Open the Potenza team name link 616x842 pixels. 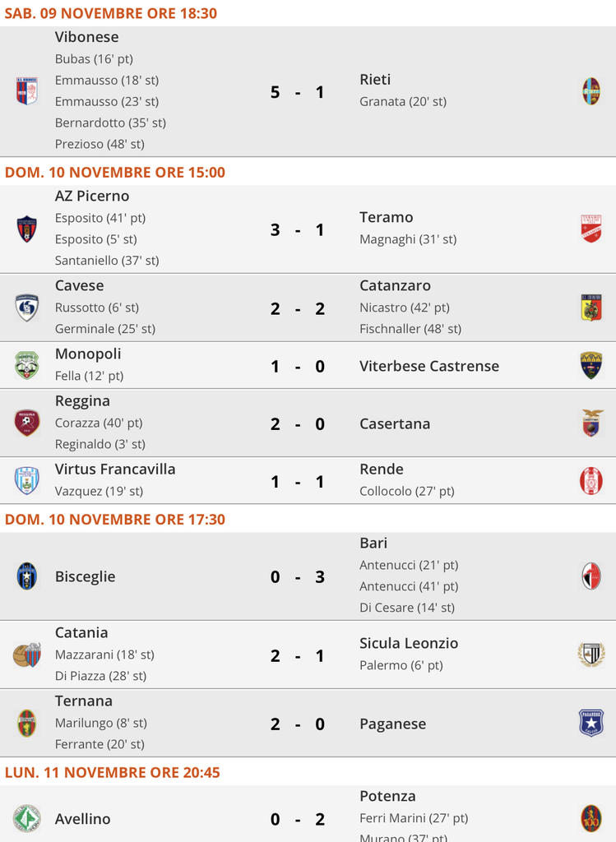(387, 796)
